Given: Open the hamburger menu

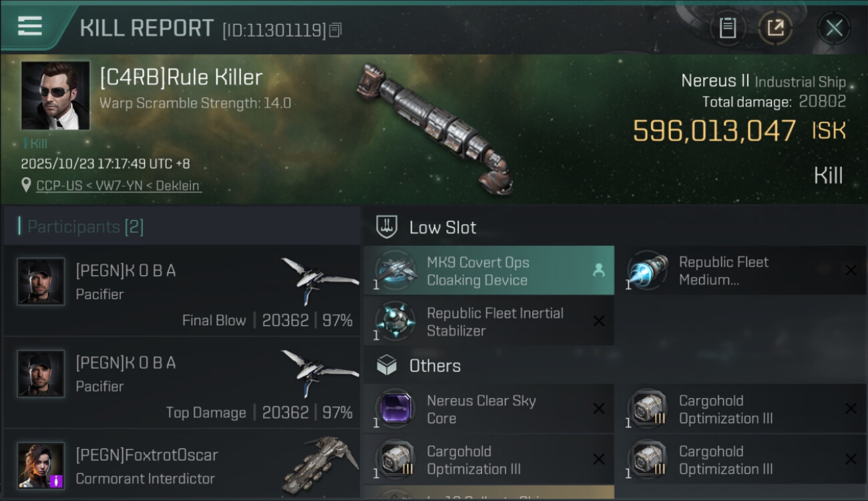Looking at the screenshot, I should pos(30,26).
